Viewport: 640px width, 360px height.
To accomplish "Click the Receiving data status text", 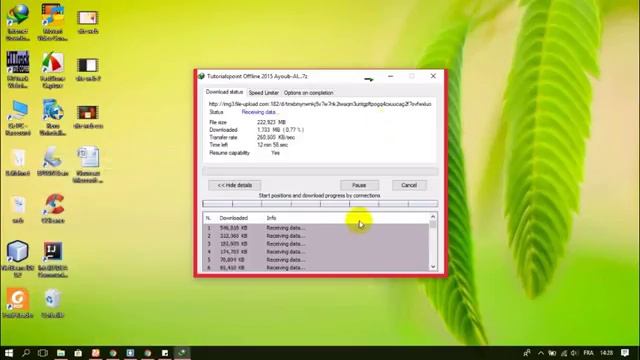I will click(259, 112).
